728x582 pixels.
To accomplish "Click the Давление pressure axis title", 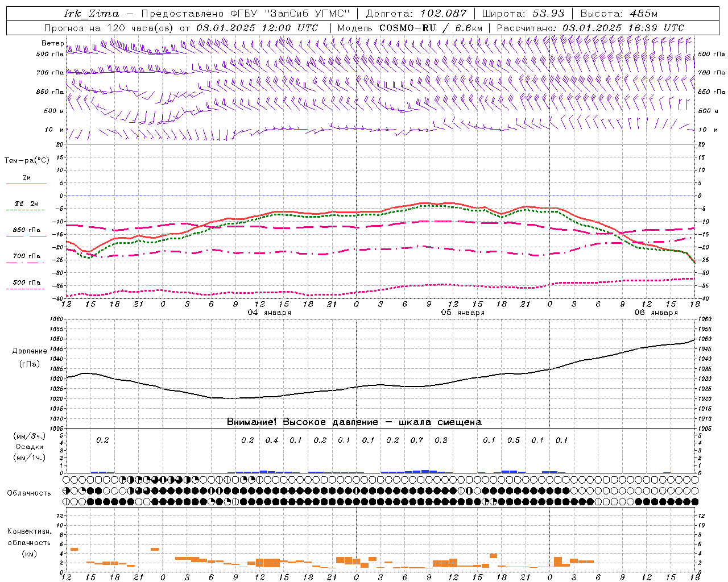I will (x=30, y=351).
